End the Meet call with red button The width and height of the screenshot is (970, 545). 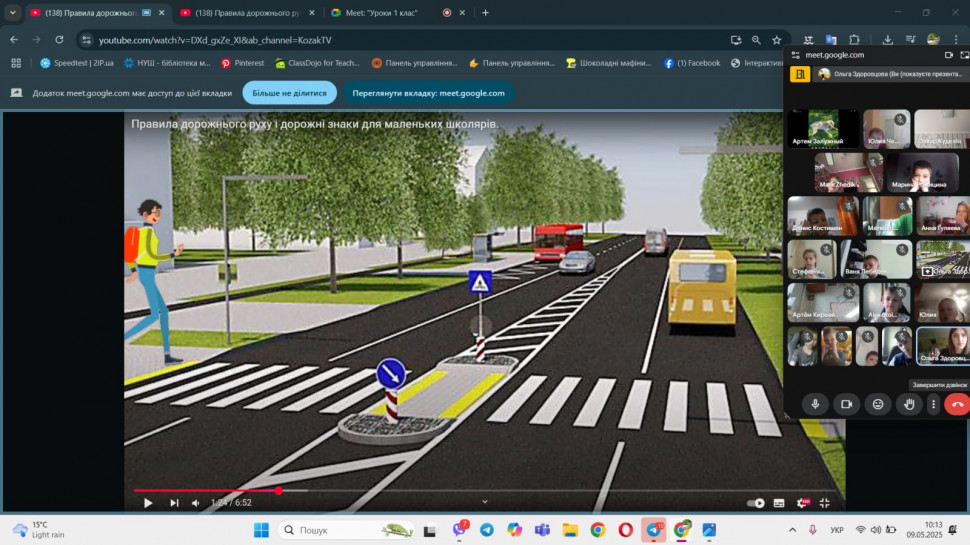958,404
